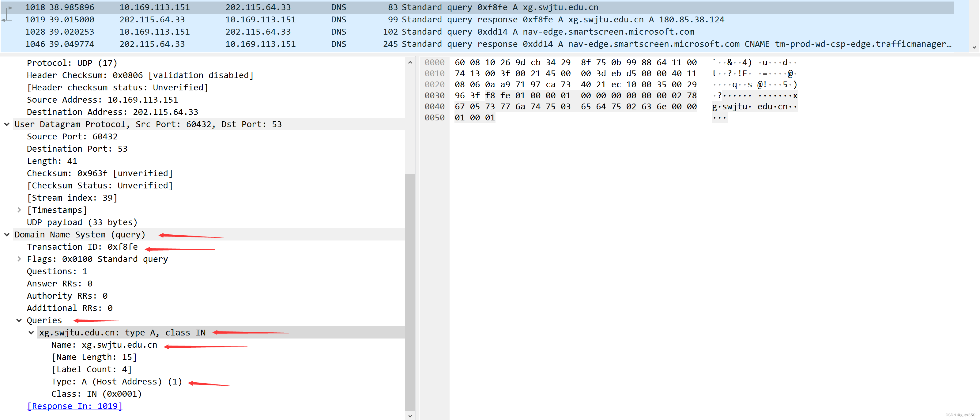Select the Header Checksum: 0x0806 field
Screen dimensions: 980x420
[140, 75]
